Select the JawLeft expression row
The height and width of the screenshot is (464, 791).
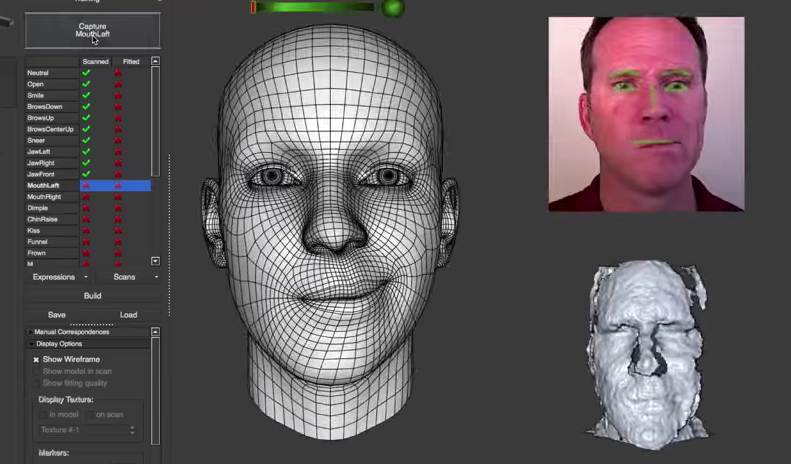click(x=88, y=152)
